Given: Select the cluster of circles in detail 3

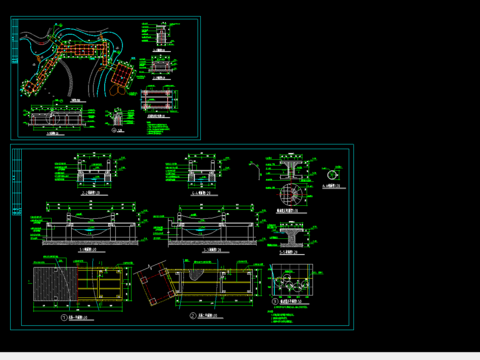Looking at the screenshot, I should pyautogui.click(x=292, y=282).
